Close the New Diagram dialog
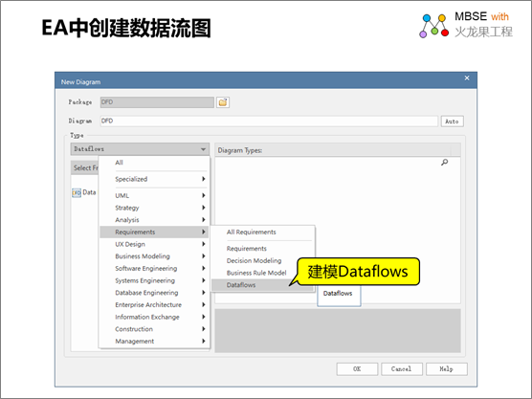 click(467, 78)
